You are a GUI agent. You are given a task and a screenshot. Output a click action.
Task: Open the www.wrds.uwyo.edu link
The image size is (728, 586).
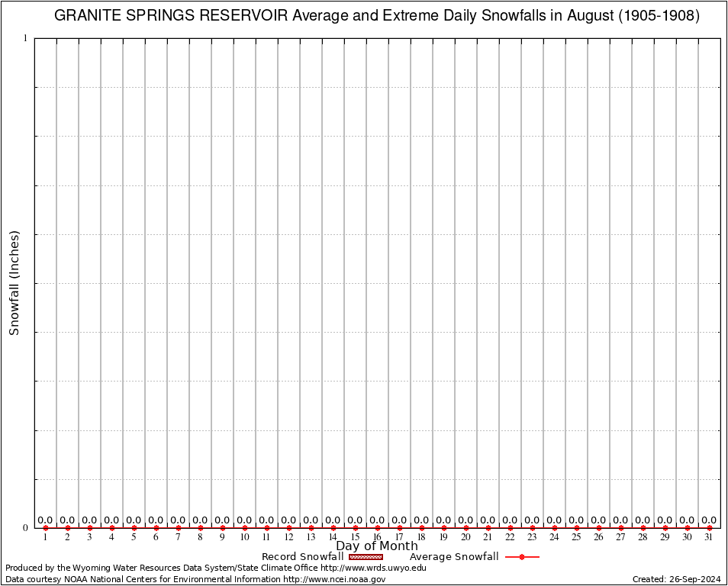pos(373,568)
